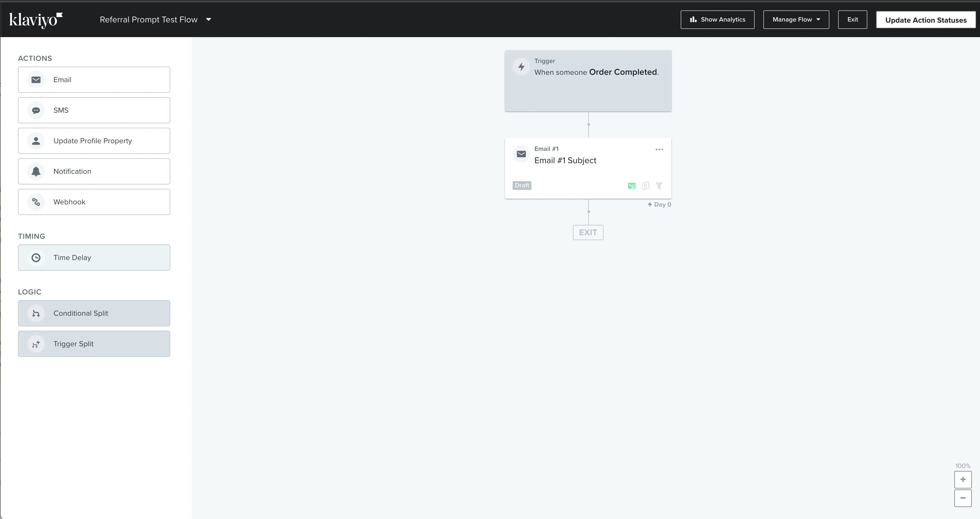The width and height of the screenshot is (980, 519).
Task: Click the Email #1 filter funnel icon
Action: [659, 186]
